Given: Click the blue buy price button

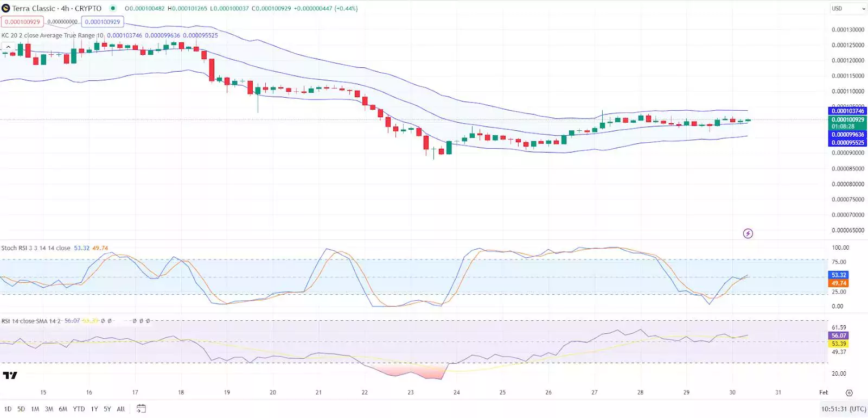Looking at the screenshot, I should point(103,22).
